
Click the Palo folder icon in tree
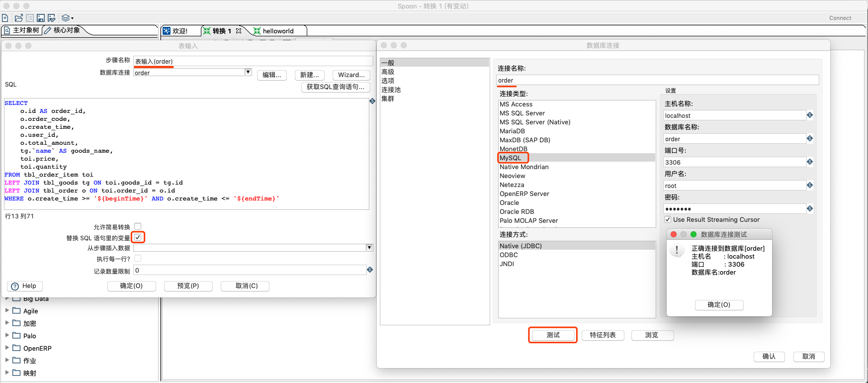[x=16, y=336]
